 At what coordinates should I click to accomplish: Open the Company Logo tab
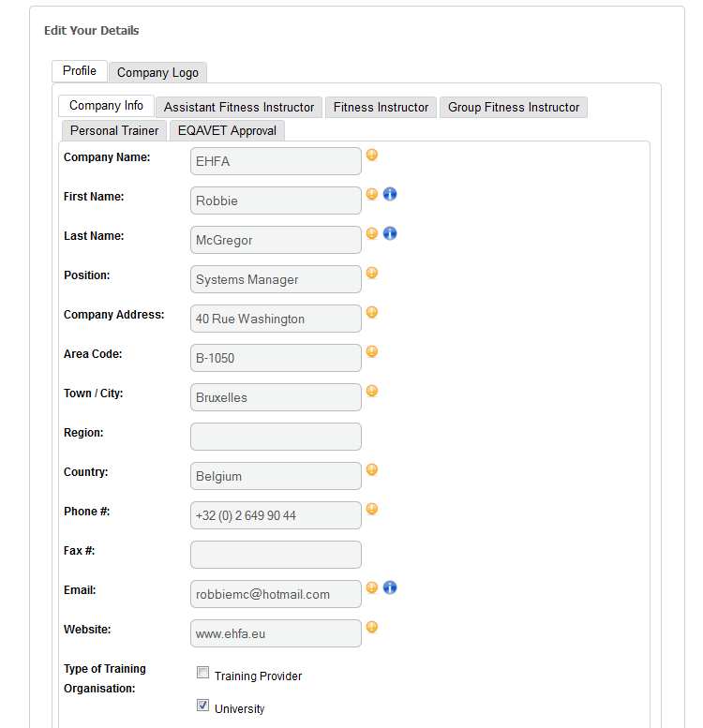157,72
